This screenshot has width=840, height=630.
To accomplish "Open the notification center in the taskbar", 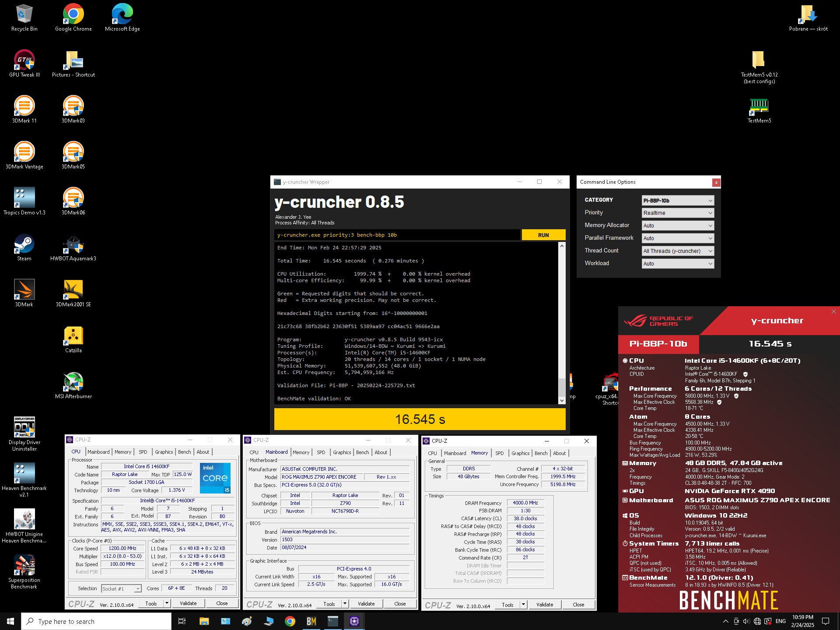I will 826,621.
